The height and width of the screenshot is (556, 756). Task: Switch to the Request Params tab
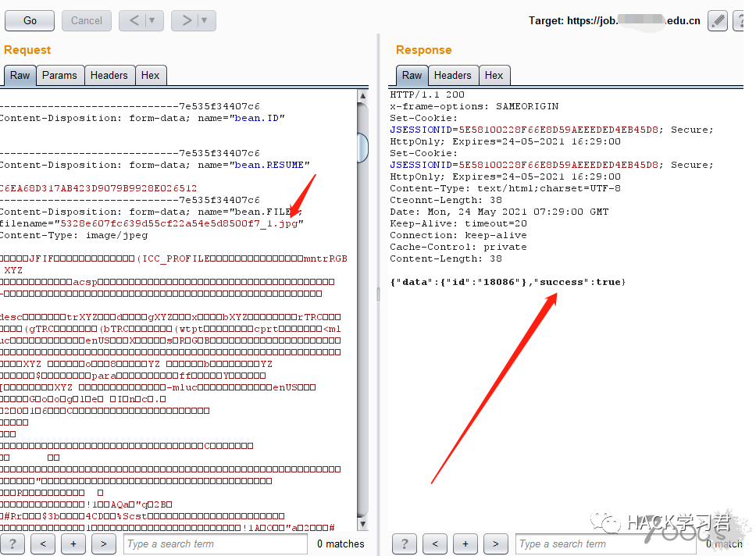59,76
